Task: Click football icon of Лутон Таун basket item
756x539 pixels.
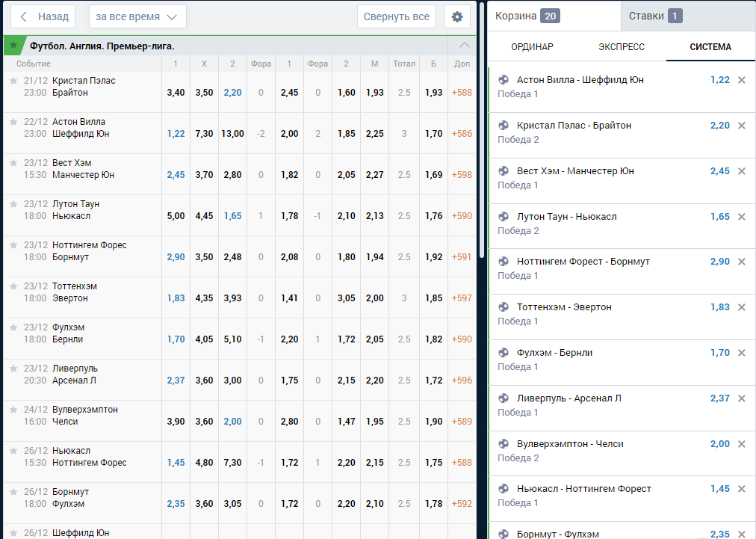Action: [x=504, y=216]
